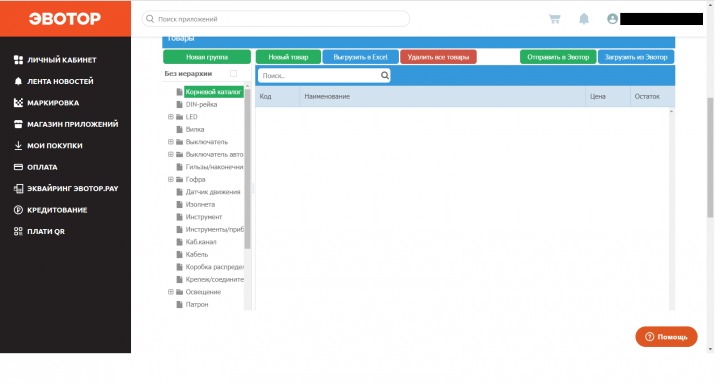Click the Остаток column header
The image size is (720, 384).
tap(652, 96)
